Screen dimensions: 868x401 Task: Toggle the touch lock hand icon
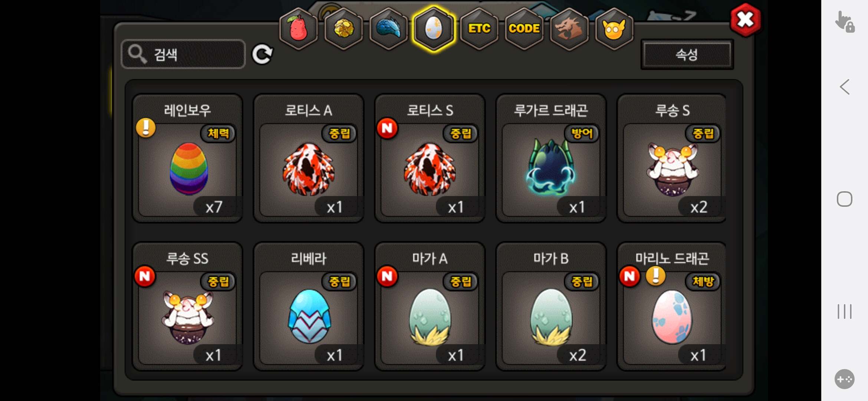(845, 22)
